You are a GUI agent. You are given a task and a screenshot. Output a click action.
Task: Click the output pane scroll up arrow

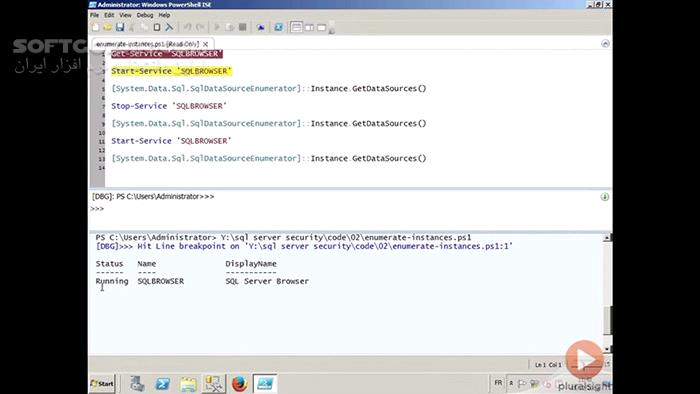click(x=607, y=238)
